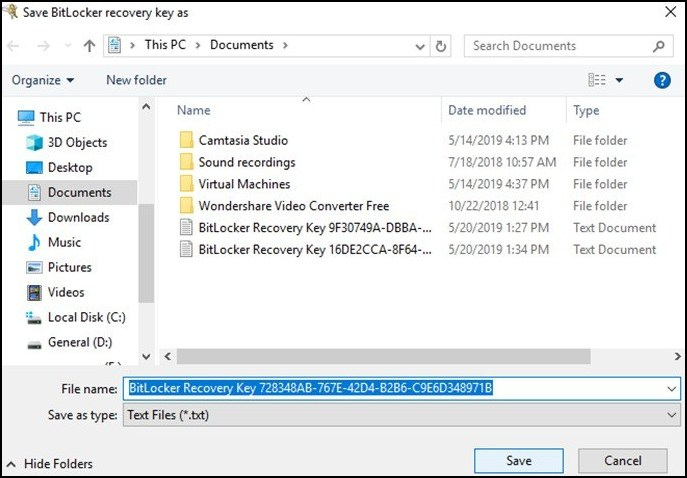Select Documents in the address path
Image resolution: width=687 pixels, height=478 pixels.
pyautogui.click(x=241, y=45)
